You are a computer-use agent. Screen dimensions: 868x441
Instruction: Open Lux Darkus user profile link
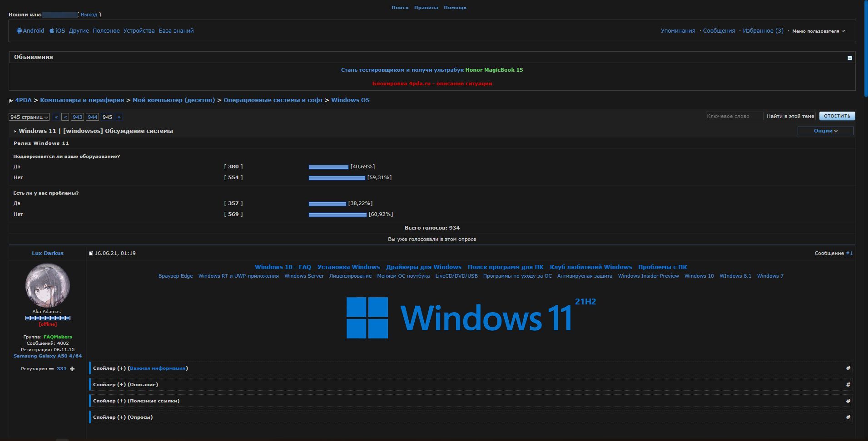(x=48, y=253)
